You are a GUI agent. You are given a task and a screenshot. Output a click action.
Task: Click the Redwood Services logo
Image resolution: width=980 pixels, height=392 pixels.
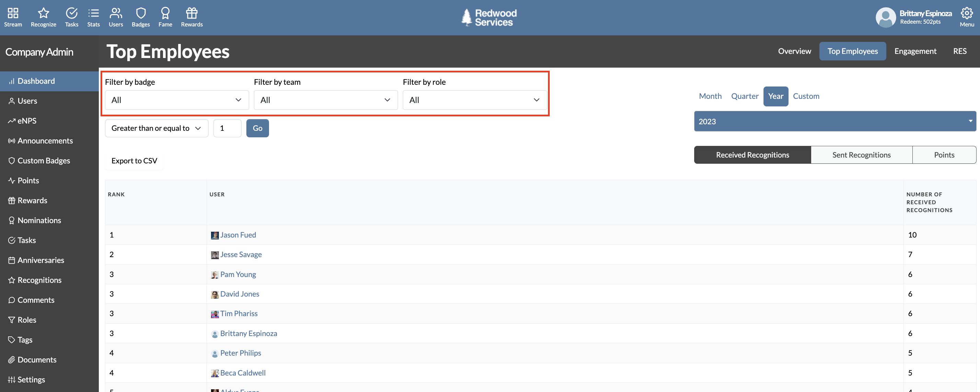(489, 18)
